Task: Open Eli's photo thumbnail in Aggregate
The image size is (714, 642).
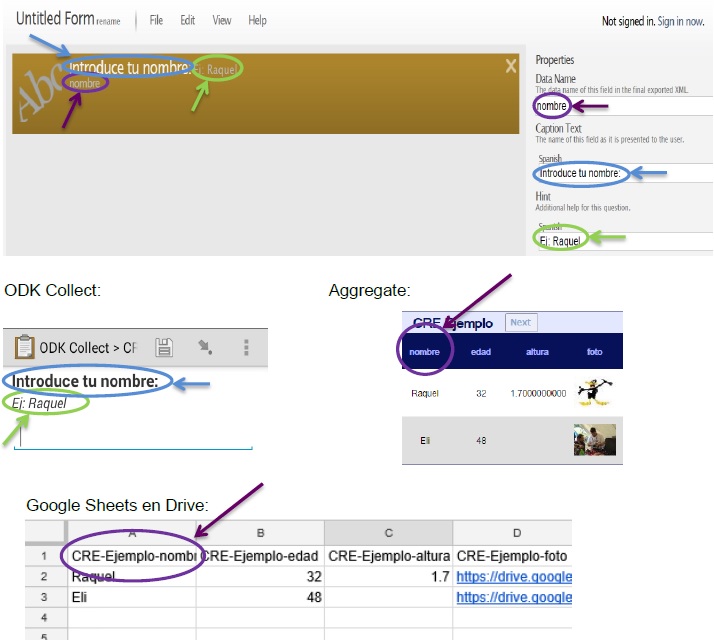Action: pos(595,440)
